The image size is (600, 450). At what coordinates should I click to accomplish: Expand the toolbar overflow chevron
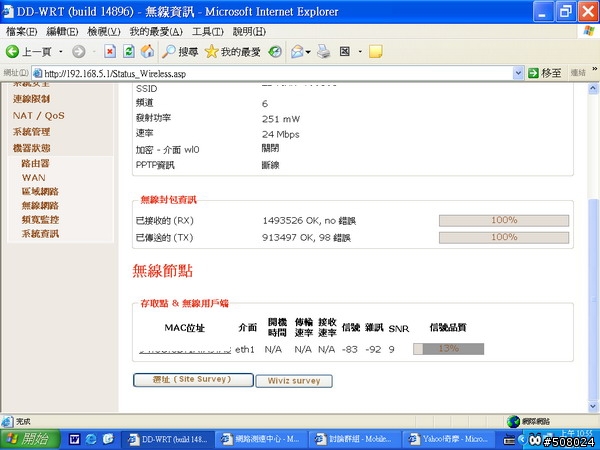coord(594,69)
